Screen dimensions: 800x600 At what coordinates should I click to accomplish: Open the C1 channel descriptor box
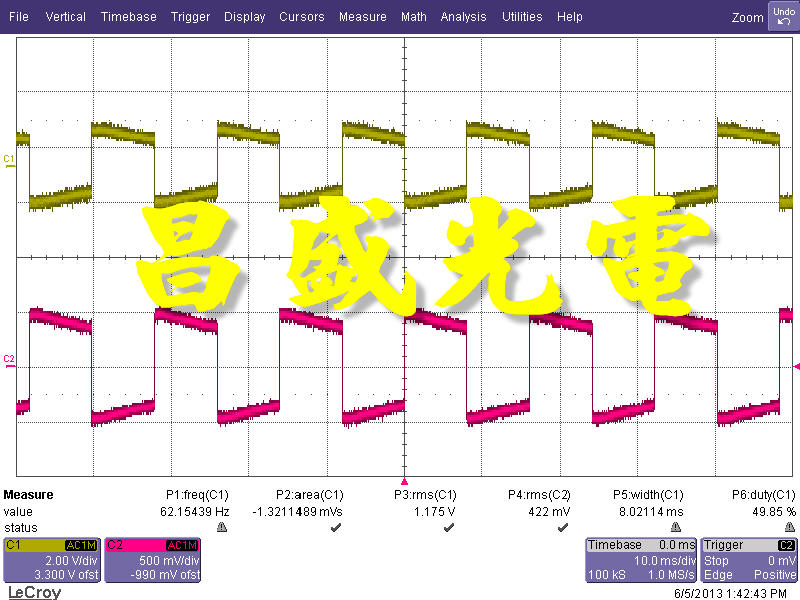[52, 558]
